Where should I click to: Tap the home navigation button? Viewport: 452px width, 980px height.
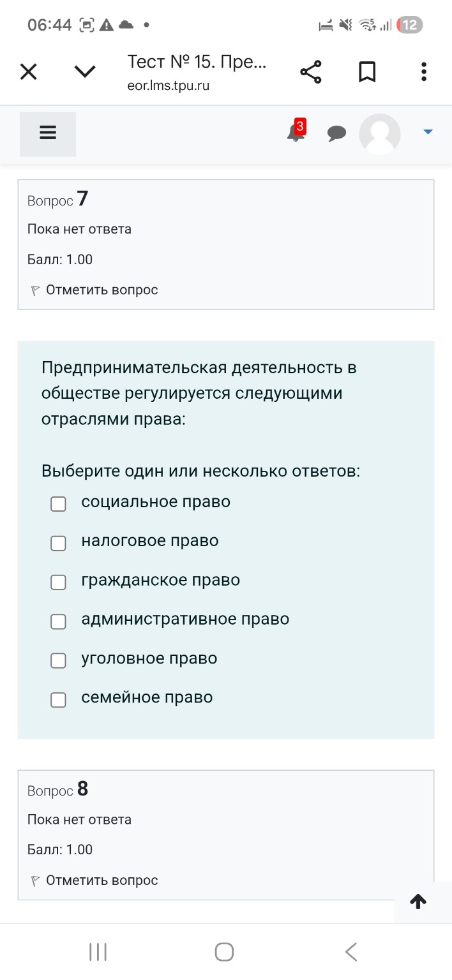(223, 951)
